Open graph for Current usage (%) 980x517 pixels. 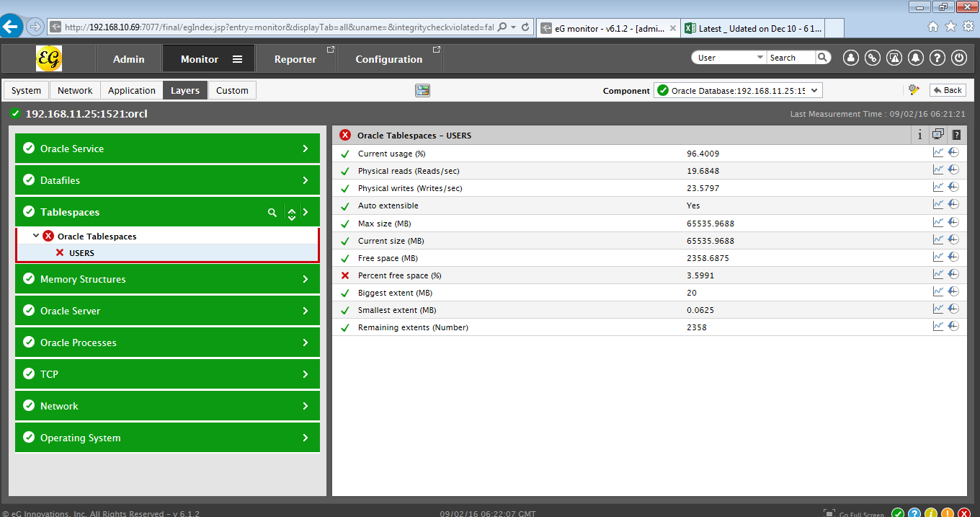pos(937,152)
